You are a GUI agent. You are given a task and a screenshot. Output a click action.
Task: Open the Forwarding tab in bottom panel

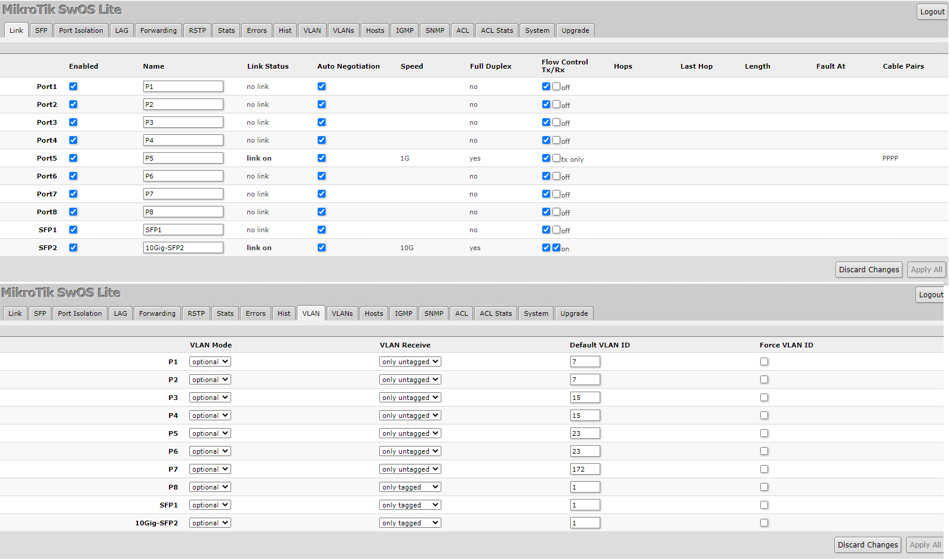158,313
